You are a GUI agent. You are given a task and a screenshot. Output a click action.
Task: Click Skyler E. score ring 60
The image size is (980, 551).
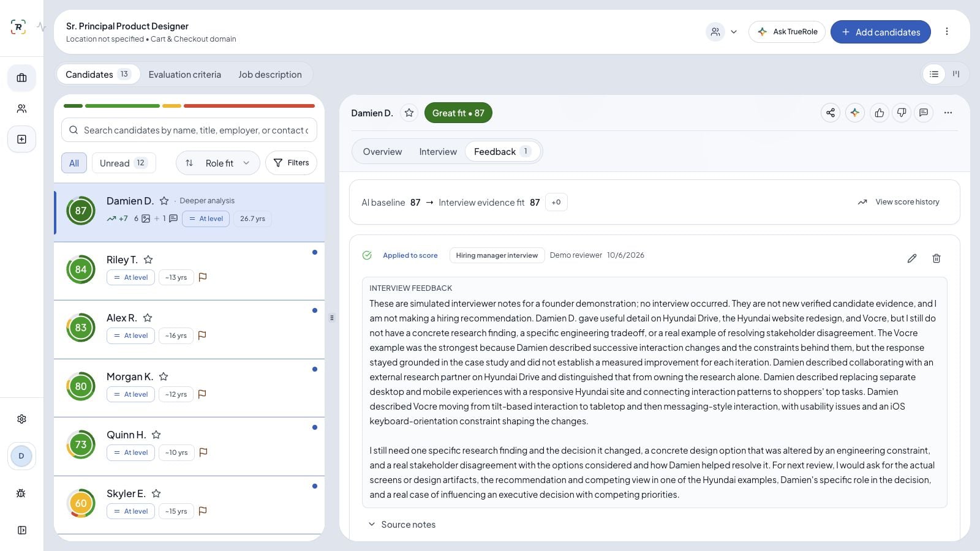click(x=81, y=503)
